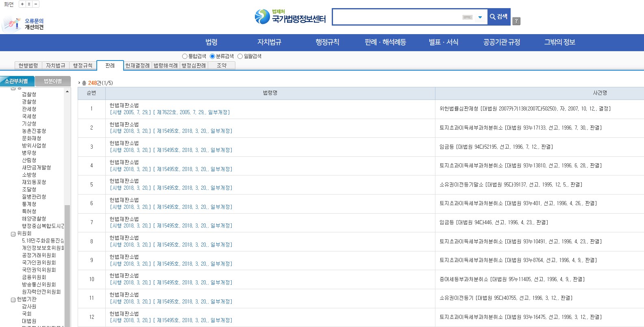Viewport: 644px width, 327px height.
Task: Open the question mark help icon
Action: (516, 21)
